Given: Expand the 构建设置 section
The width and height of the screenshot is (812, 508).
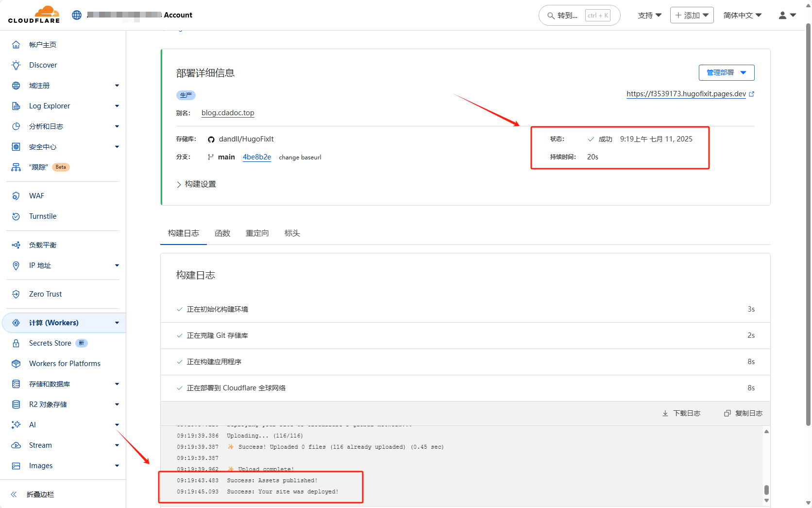Looking at the screenshot, I should [197, 184].
